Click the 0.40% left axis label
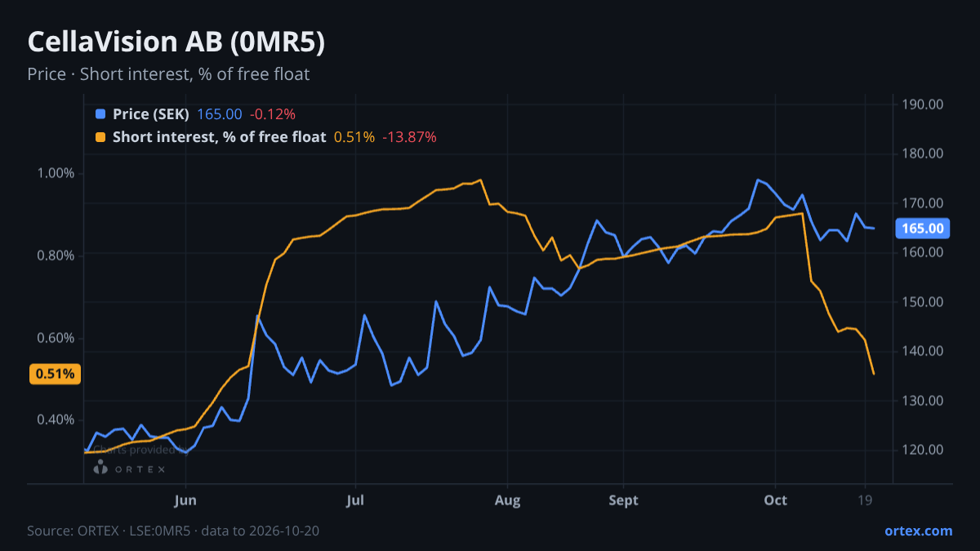 coord(56,420)
